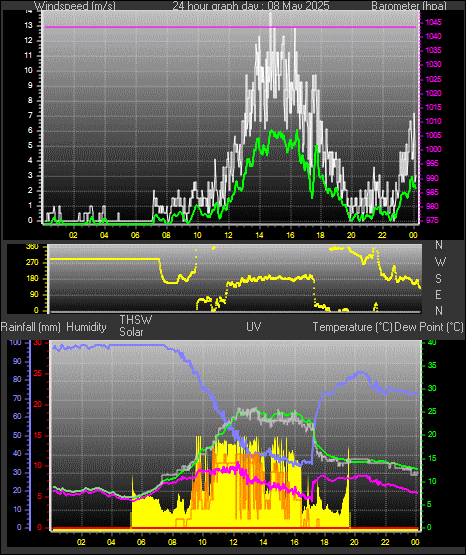
Task: Select the 1000 barometer axis value
Action: tap(433, 149)
